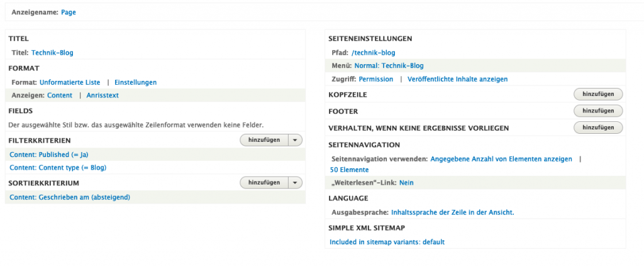Viewport: 644px width, 267px height.
Task: Click hinzufügen button for Filterkriterien
Action: point(264,140)
